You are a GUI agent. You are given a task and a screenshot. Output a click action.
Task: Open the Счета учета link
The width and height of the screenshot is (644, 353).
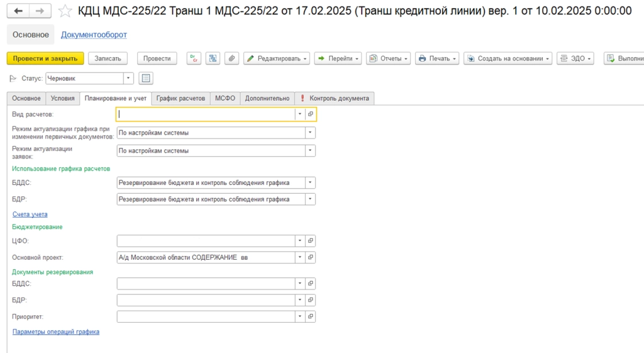30,215
